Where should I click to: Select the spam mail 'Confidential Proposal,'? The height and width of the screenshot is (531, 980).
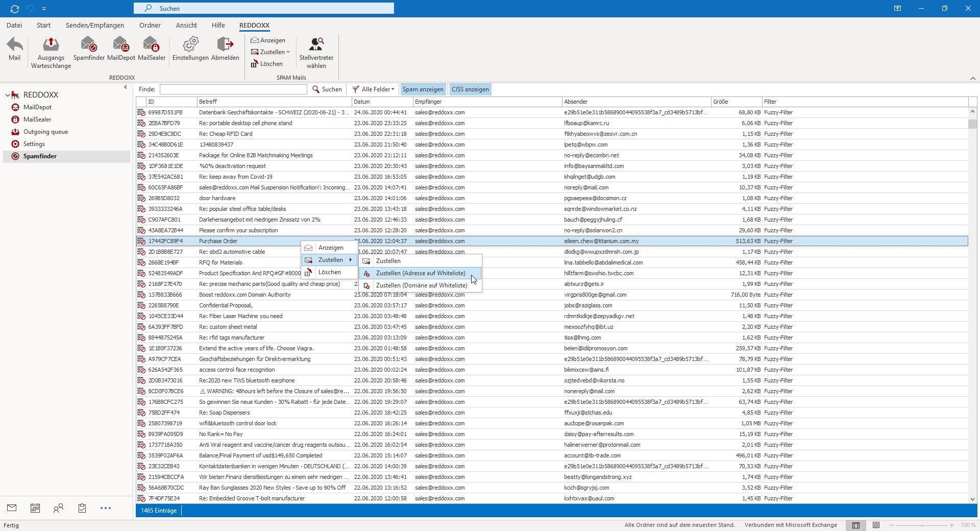552,305
